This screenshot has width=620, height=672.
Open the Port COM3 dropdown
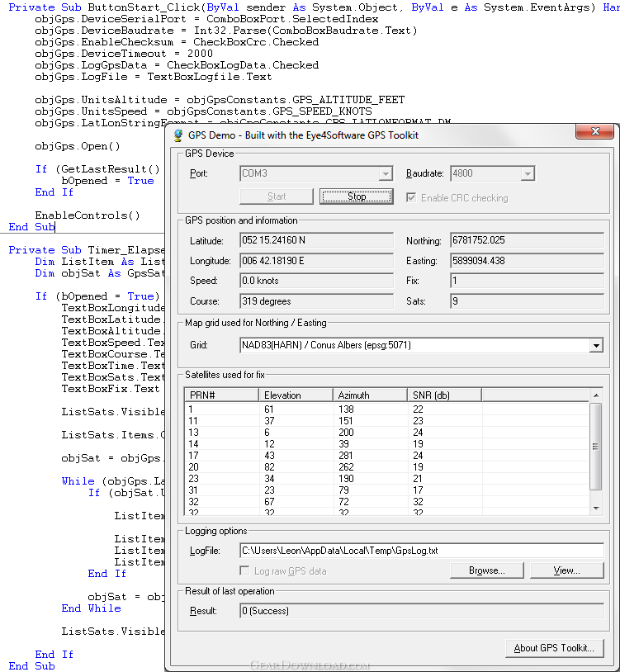pos(385,174)
